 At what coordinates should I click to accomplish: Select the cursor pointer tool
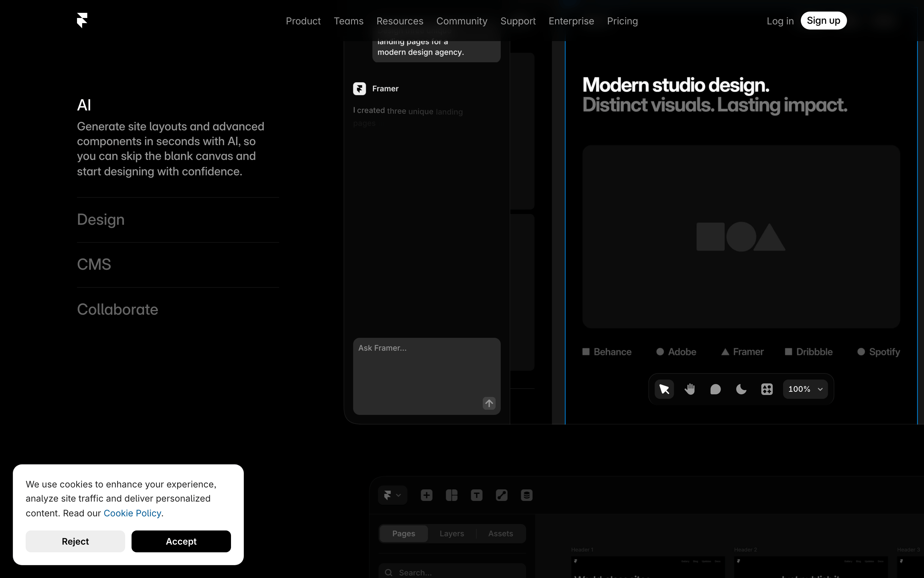(664, 389)
